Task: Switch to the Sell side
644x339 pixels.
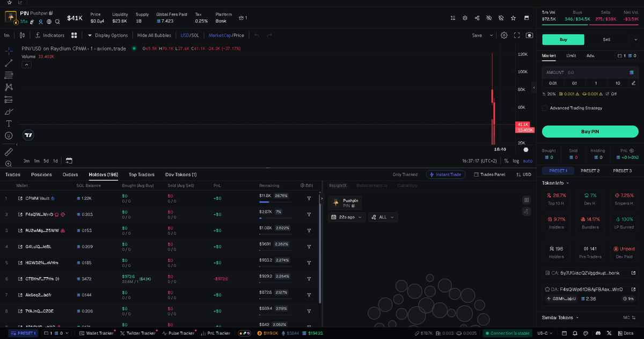Action: tap(606, 39)
